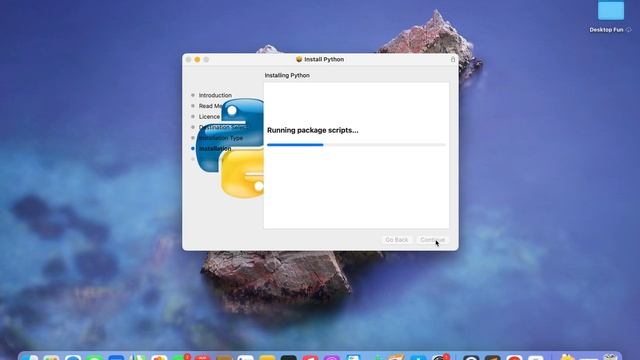
Task: Click the package icon beside Install Python title
Action: 299,59
